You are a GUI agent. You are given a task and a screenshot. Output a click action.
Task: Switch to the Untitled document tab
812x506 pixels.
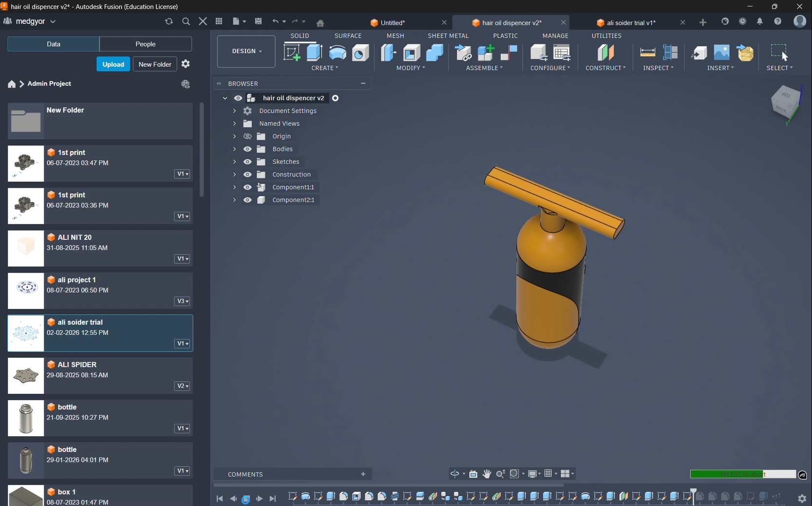(392, 22)
